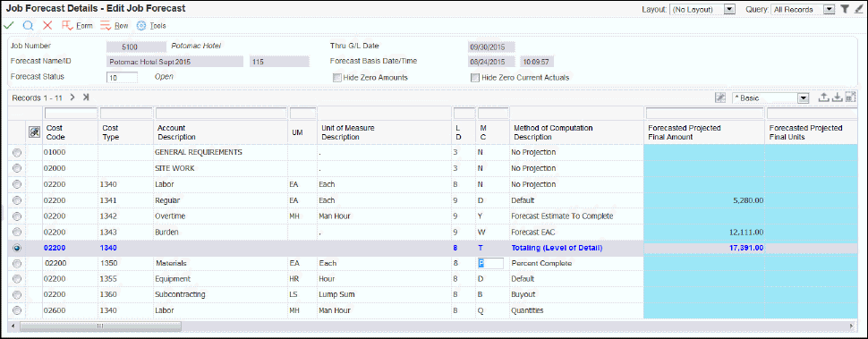Click the Lump Sum unit cell

pyautogui.click(x=384, y=295)
